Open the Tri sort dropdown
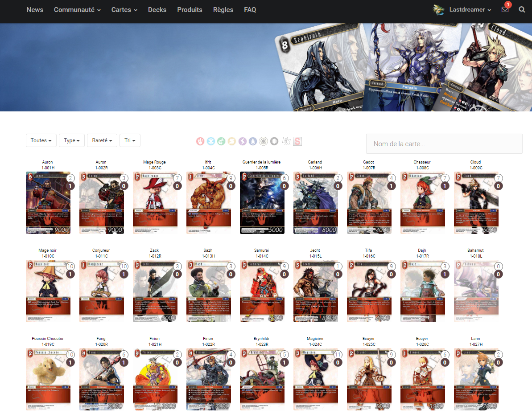Image resolution: width=532 pixels, height=418 pixels. pyautogui.click(x=130, y=140)
